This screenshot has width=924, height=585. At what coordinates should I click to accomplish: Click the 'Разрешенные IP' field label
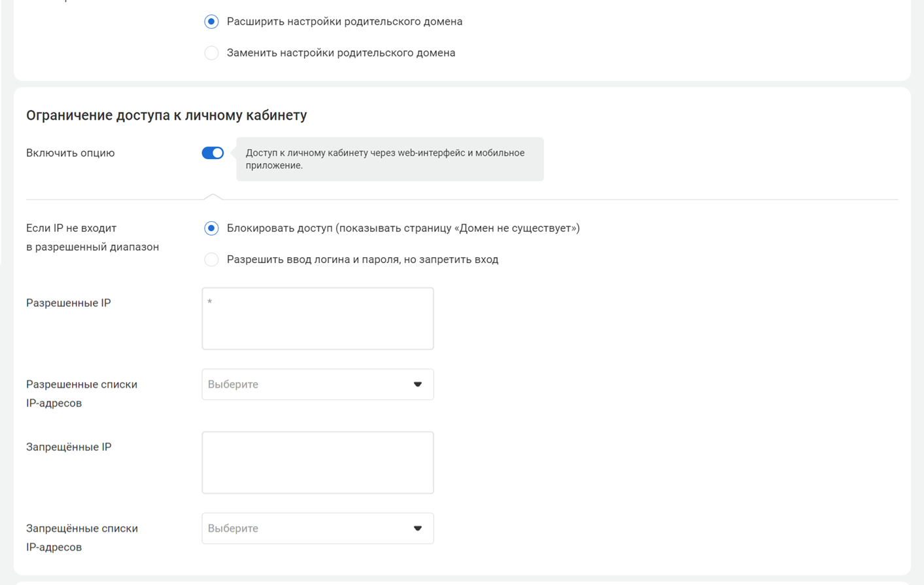(69, 303)
